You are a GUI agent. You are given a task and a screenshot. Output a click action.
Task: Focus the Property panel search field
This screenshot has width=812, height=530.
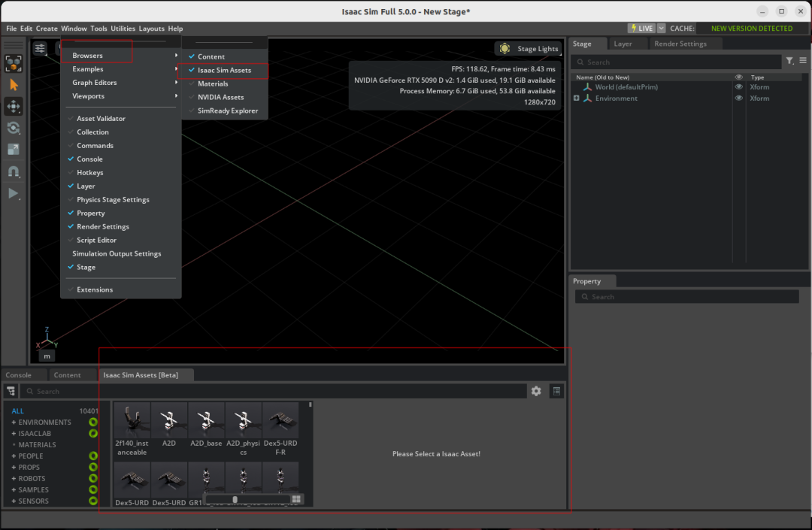(686, 296)
